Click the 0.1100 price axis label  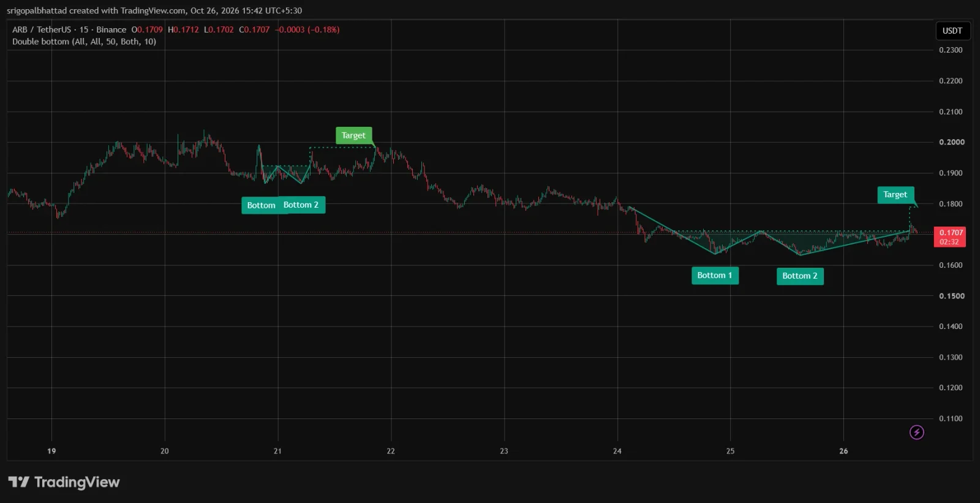(951, 418)
